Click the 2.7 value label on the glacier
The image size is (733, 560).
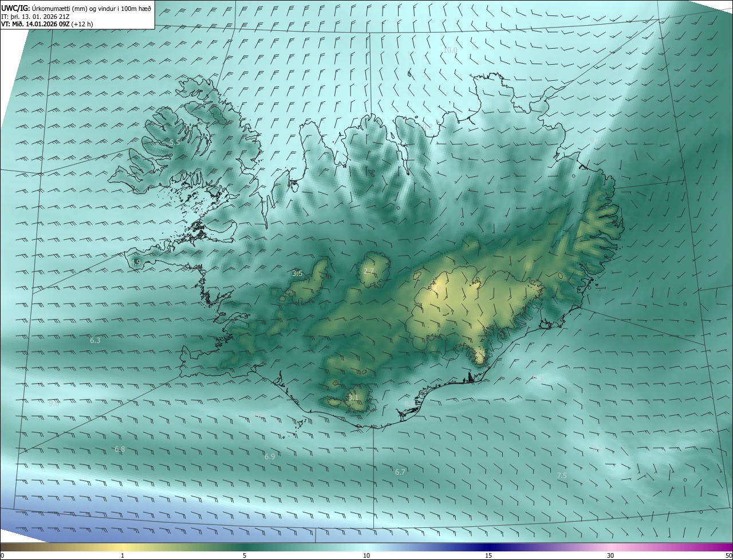(369, 271)
